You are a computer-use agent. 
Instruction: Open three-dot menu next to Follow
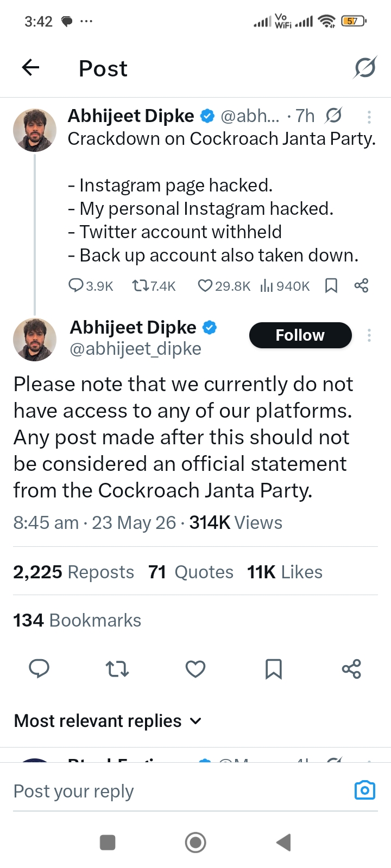pos(369,335)
